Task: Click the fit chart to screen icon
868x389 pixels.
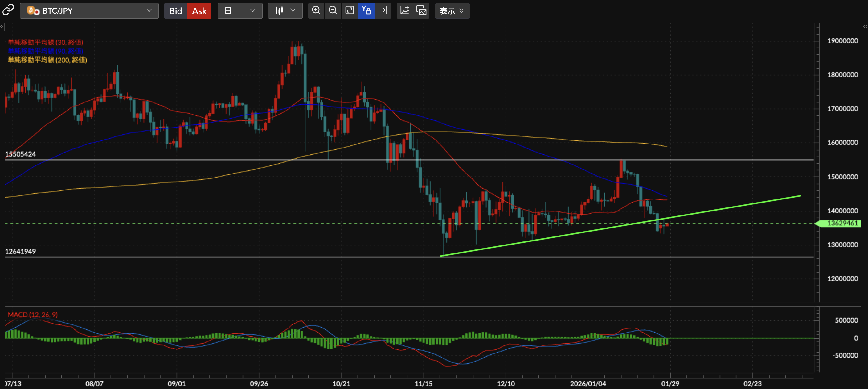Action: 350,10
